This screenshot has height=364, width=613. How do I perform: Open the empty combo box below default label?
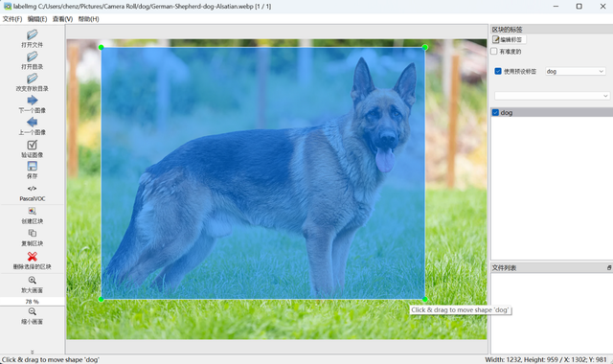pos(552,96)
